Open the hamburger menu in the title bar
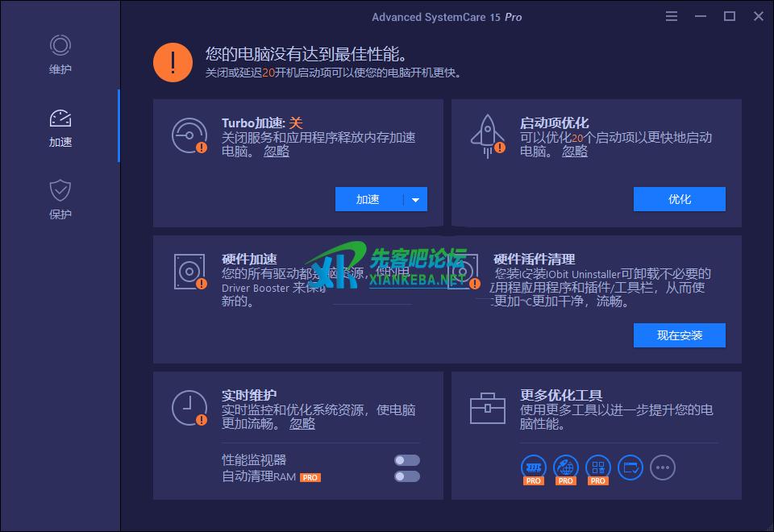The height and width of the screenshot is (532, 774). pyautogui.click(x=672, y=16)
